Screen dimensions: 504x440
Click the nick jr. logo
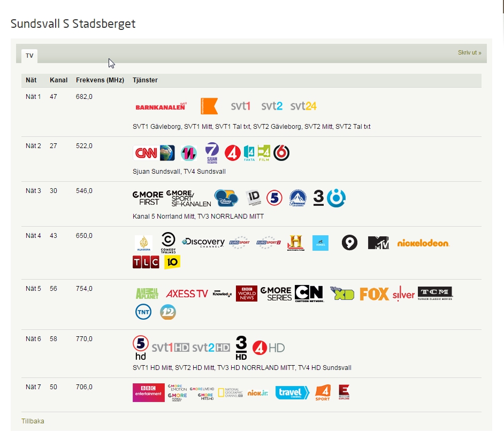[x=258, y=393]
